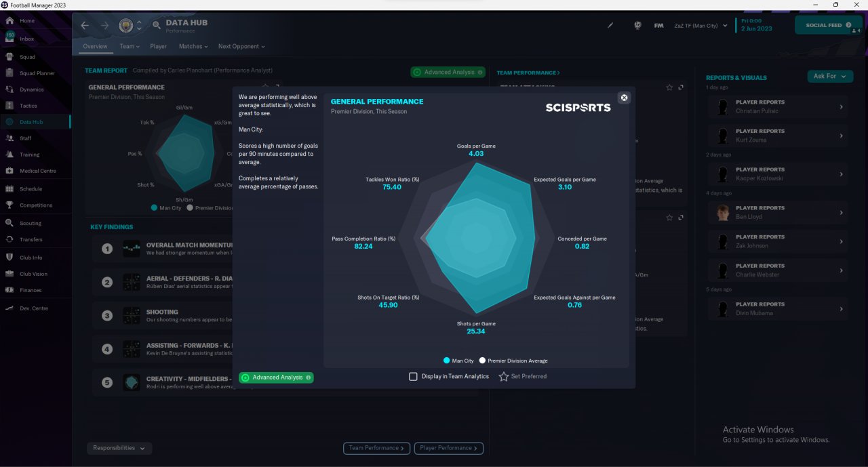This screenshot has height=467, width=868.
Task: Open Data Hub in the sidebar
Action: (x=31, y=122)
